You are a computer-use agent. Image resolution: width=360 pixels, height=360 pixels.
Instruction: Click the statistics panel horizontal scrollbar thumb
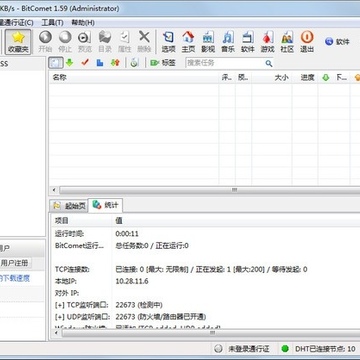click(212, 333)
